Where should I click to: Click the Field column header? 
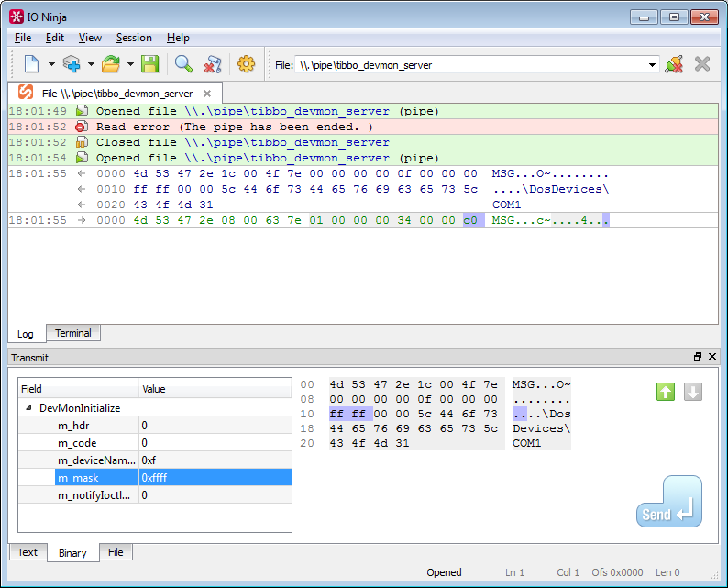pyautogui.click(x=79, y=389)
